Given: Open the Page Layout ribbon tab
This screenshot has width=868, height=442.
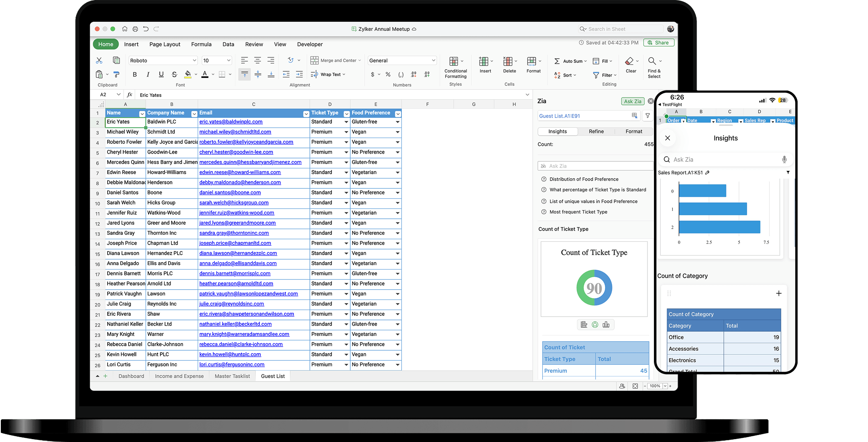Looking at the screenshot, I should coord(165,44).
